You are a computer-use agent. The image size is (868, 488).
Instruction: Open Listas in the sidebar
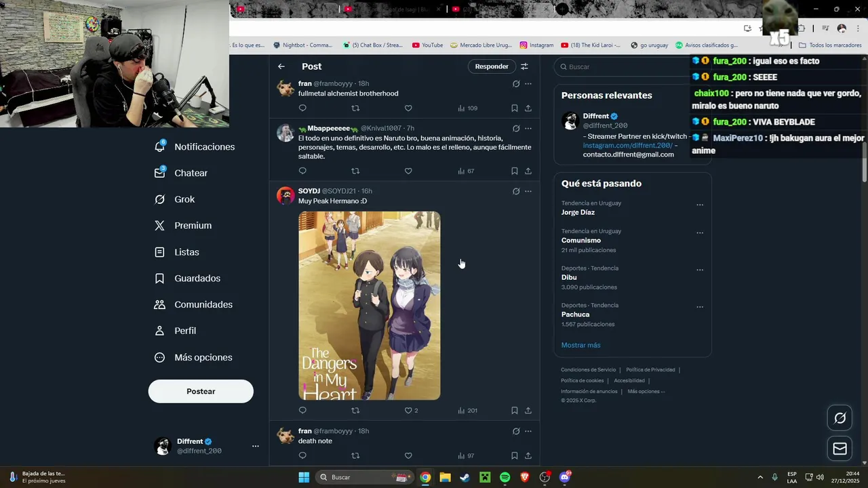pos(177,252)
